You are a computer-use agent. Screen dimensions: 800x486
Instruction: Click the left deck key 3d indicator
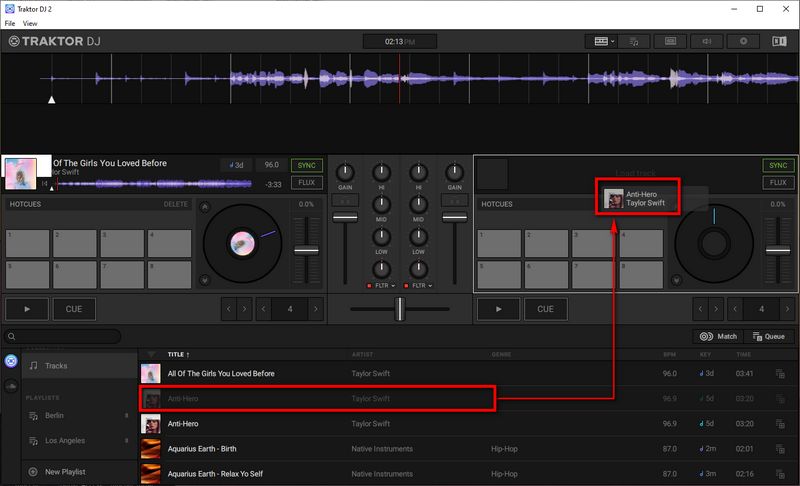(236, 165)
